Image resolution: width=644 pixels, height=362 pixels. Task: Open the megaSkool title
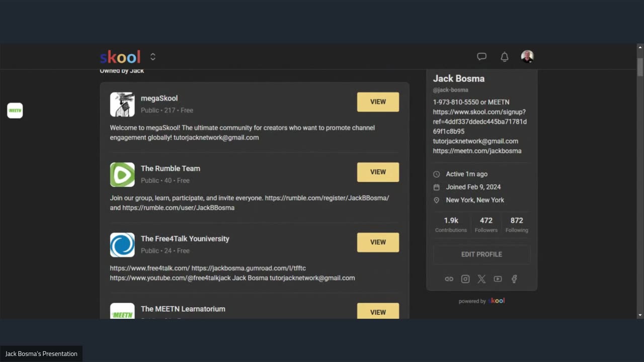coord(159,98)
